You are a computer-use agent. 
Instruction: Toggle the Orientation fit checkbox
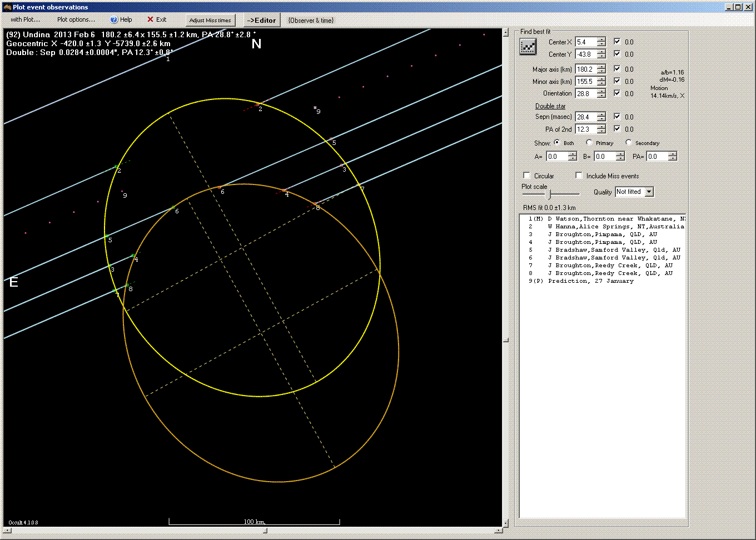[x=617, y=93]
